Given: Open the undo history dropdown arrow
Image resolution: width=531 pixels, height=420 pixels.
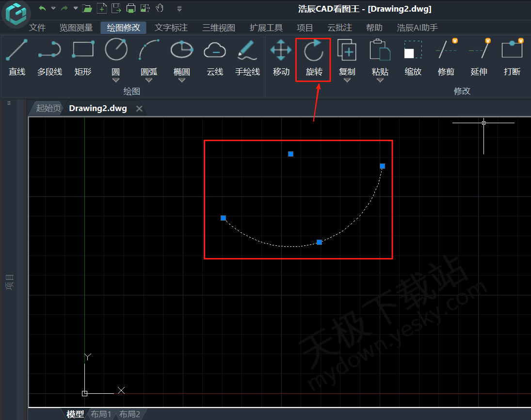Looking at the screenshot, I should click(53, 8).
